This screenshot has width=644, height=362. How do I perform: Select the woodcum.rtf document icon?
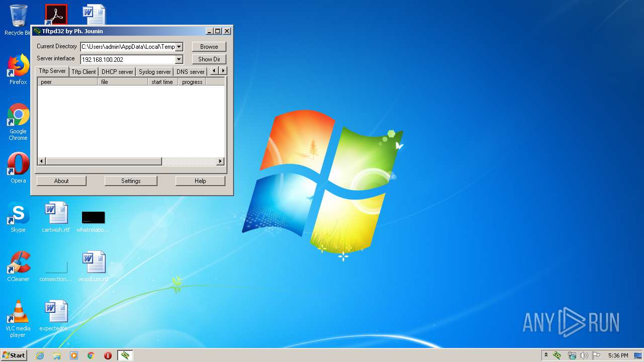(94, 266)
